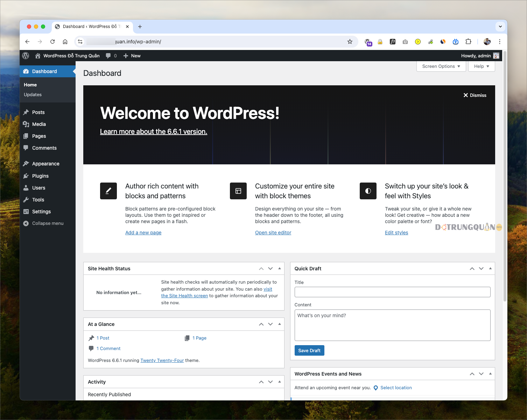527x420 pixels.
Task: Open Users in the sidebar
Action: tap(48, 188)
